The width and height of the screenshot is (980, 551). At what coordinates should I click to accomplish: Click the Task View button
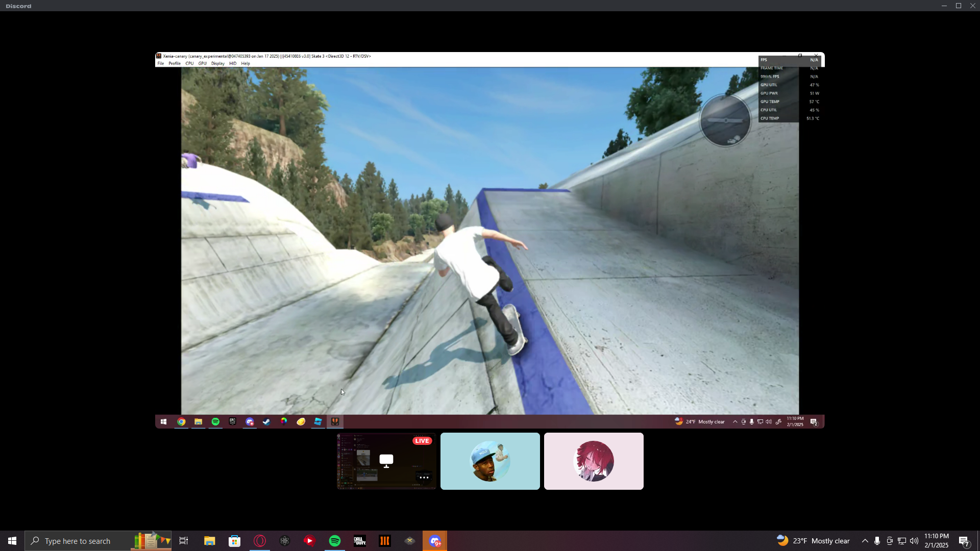184,541
